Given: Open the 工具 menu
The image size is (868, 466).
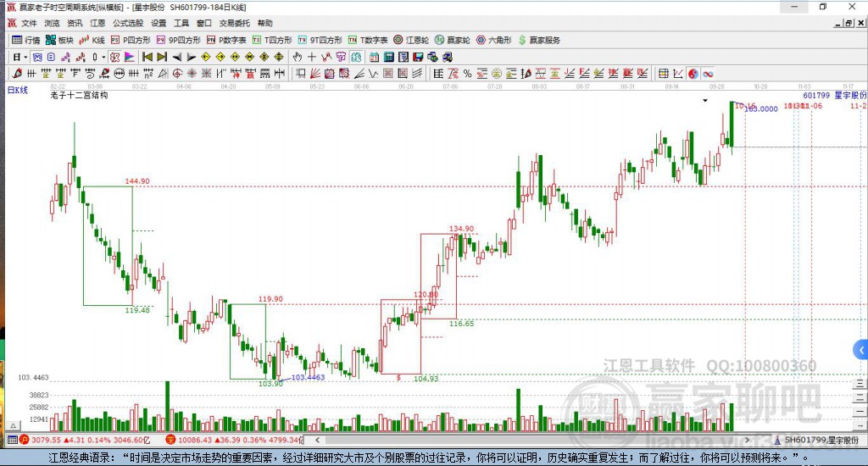Looking at the screenshot, I should click(x=181, y=23).
